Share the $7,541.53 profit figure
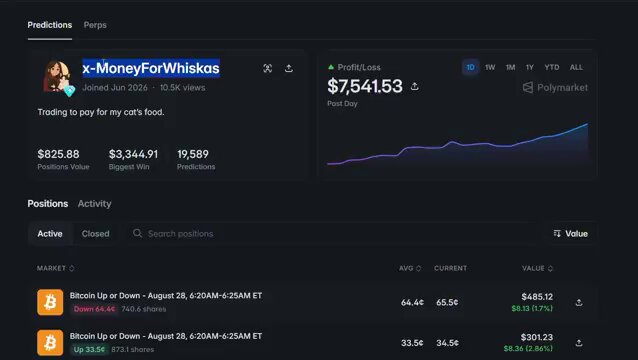Viewport: 638px width, 360px height. 415,86
